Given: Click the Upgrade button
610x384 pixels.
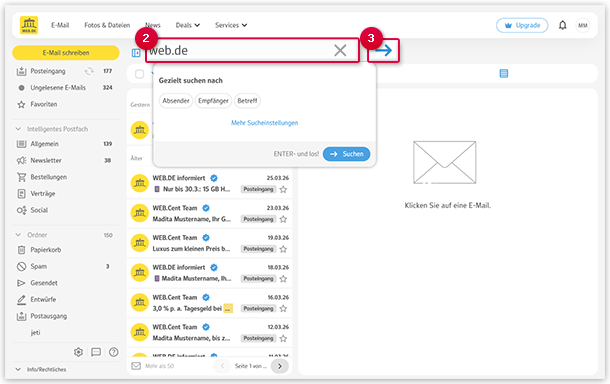Looking at the screenshot, I should [522, 25].
